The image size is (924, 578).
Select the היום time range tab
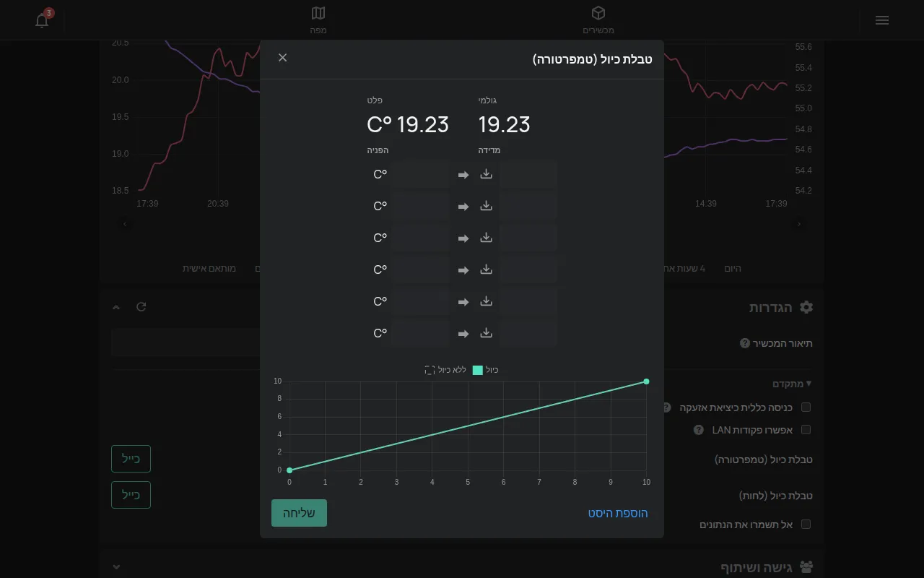point(733,268)
